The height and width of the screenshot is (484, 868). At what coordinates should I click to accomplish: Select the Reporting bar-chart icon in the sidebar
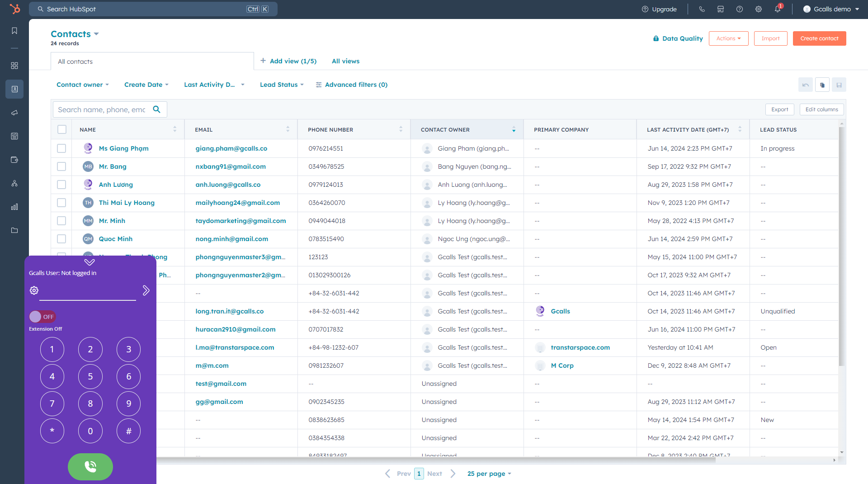pyautogui.click(x=14, y=207)
